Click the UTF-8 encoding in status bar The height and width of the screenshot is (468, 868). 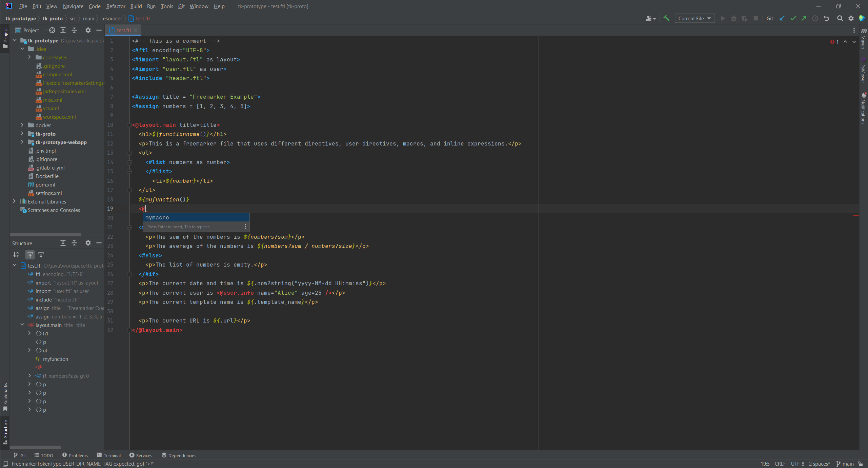pyautogui.click(x=798, y=464)
